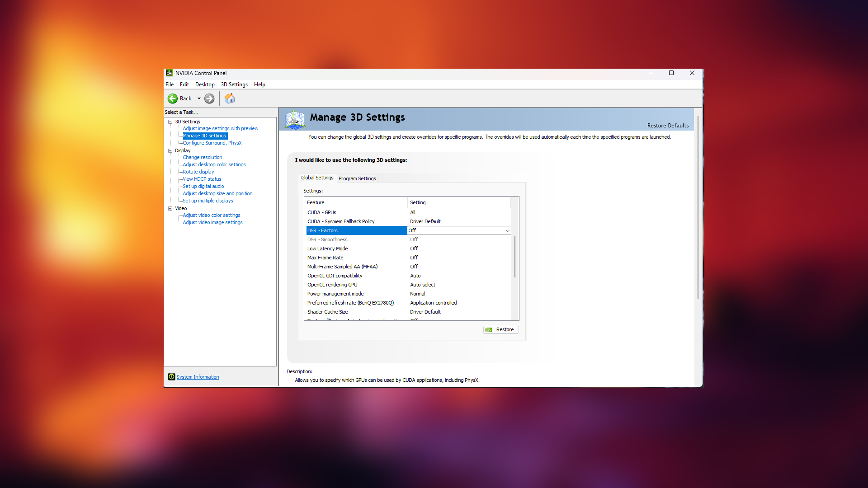
Task: Click the green Back arrow icon
Action: (173, 99)
